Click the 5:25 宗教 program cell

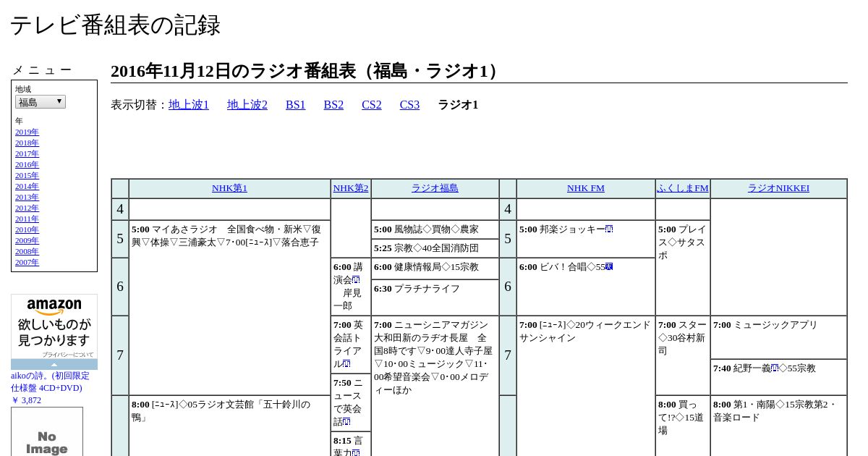click(x=435, y=248)
